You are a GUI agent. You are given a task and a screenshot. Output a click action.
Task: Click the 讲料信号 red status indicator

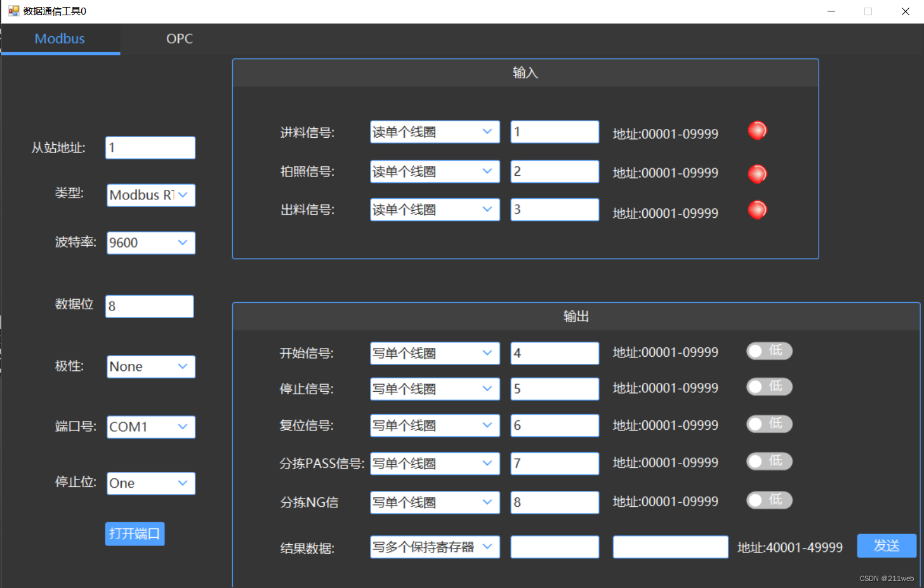point(756,131)
